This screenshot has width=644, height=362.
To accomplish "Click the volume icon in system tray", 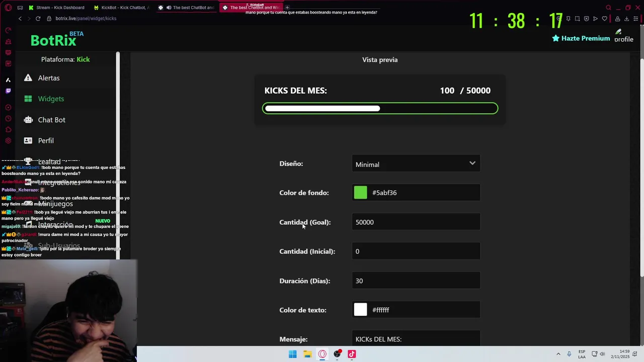I will point(602,354).
